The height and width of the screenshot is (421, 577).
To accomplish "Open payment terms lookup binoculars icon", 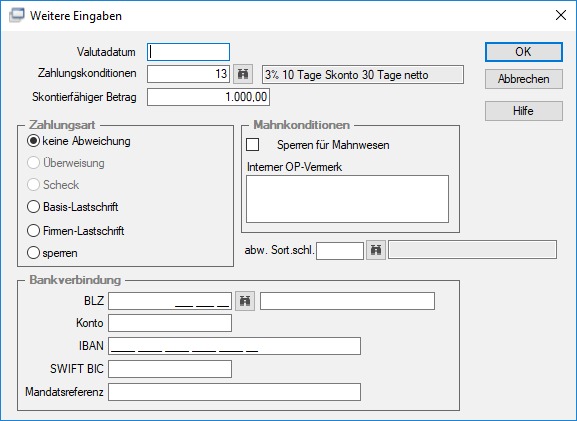I will click(243, 74).
